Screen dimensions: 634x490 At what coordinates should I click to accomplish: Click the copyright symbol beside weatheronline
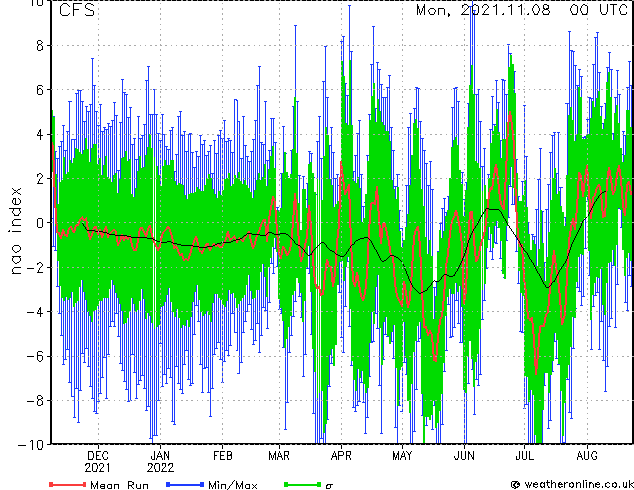click(x=514, y=484)
